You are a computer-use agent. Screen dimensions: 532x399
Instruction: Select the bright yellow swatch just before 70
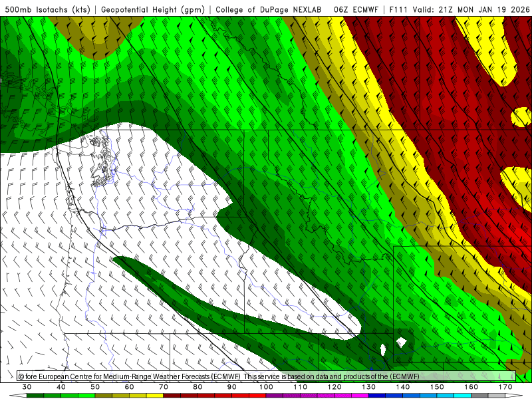pos(155,396)
